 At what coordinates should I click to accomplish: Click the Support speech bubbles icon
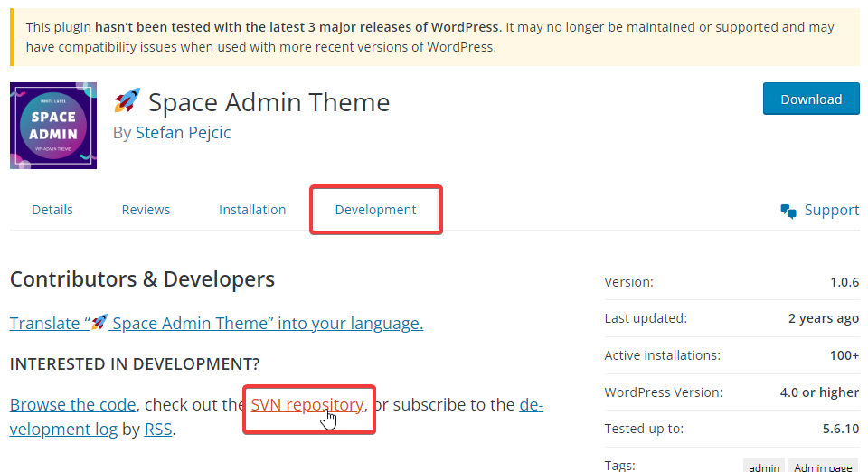click(788, 211)
